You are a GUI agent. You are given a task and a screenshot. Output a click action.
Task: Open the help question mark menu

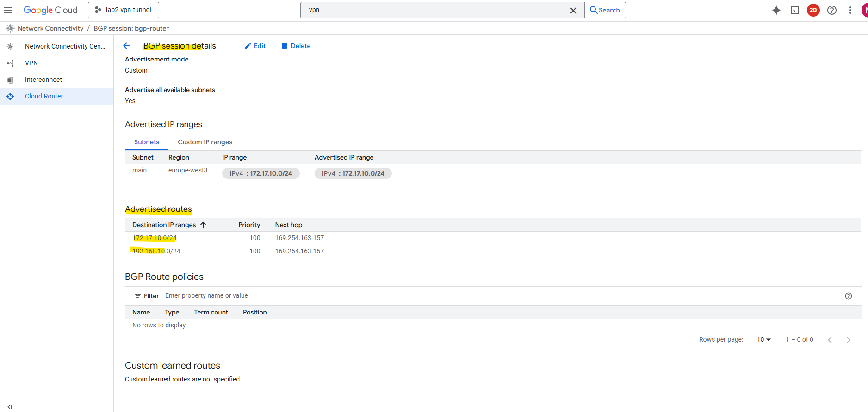click(x=832, y=10)
